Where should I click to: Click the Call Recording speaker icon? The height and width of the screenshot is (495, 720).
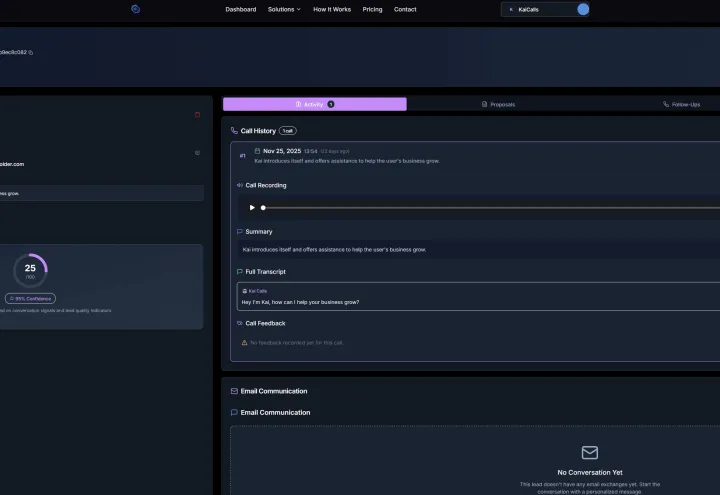tap(240, 185)
